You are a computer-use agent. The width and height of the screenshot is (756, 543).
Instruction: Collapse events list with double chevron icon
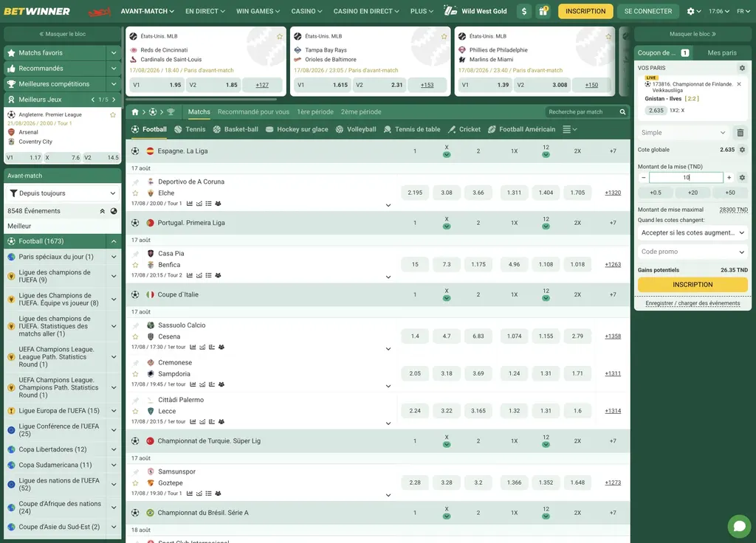click(102, 211)
